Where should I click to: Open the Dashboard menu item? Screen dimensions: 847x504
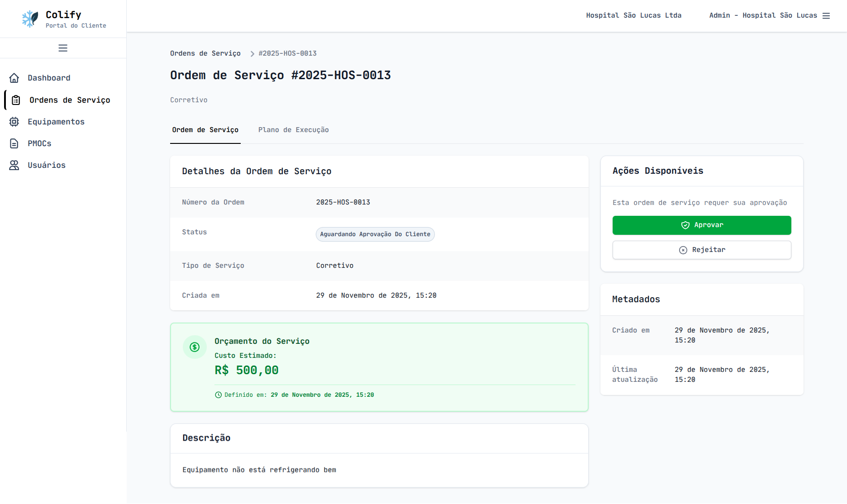pos(49,78)
